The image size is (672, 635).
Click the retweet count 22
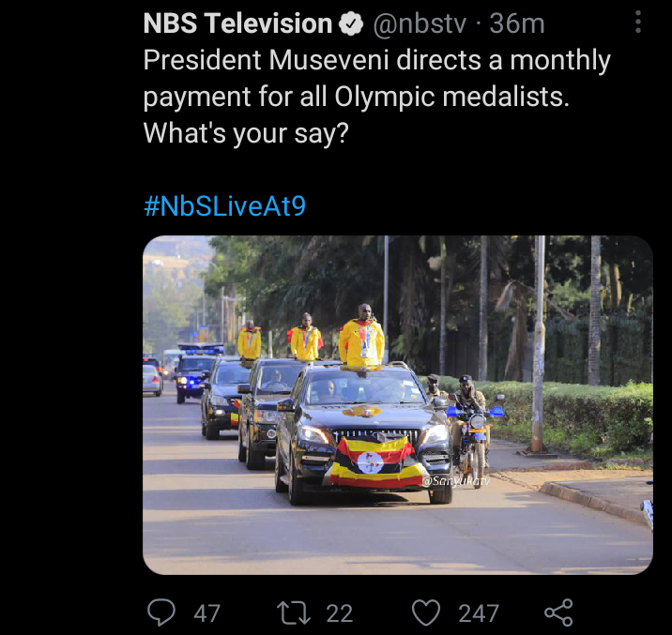coord(340,613)
